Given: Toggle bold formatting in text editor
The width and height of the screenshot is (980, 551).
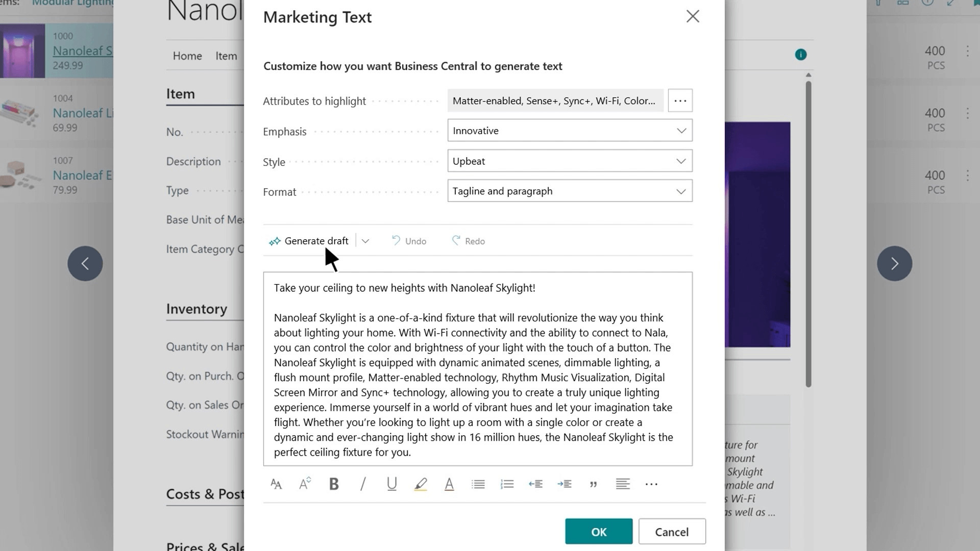Looking at the screenshot, I should click(x=334, y=484).
